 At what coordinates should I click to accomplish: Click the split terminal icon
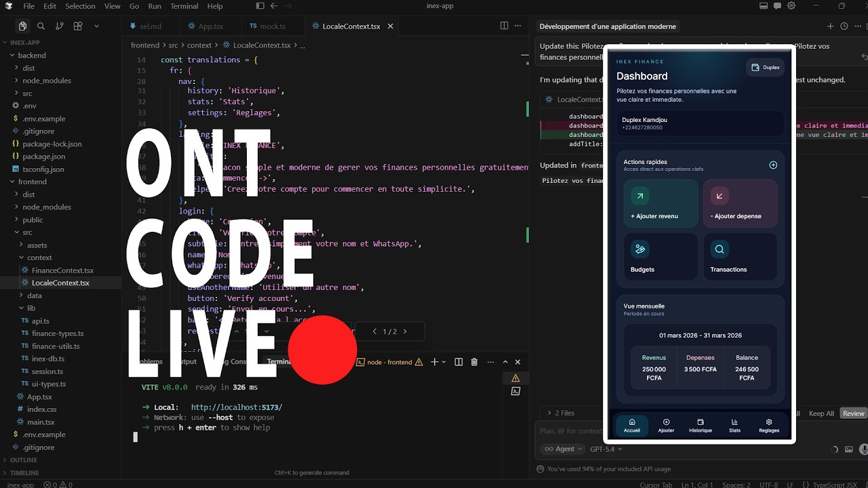458,362
